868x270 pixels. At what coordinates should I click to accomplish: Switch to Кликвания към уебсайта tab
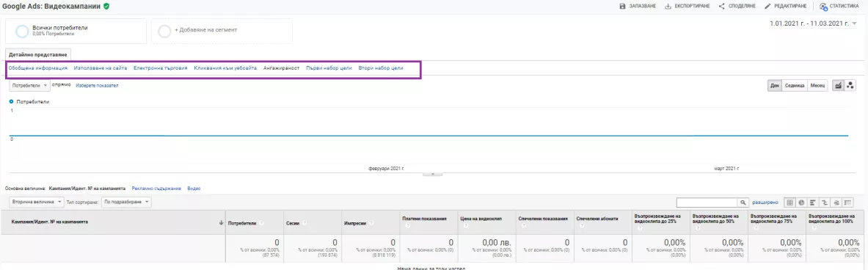coord(225,68)
